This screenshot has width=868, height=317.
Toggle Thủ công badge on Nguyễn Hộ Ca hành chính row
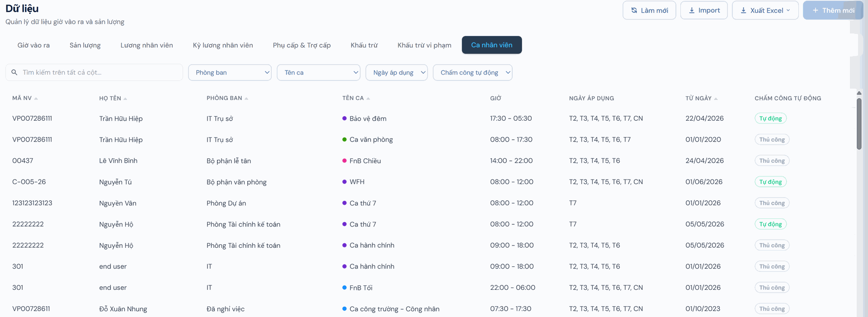click(772, 245)
